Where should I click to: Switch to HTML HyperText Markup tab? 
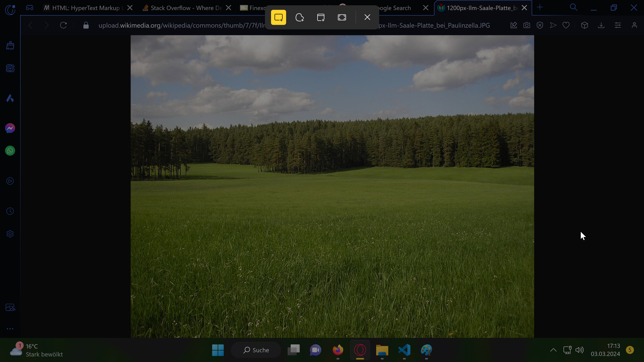[85, 8]
